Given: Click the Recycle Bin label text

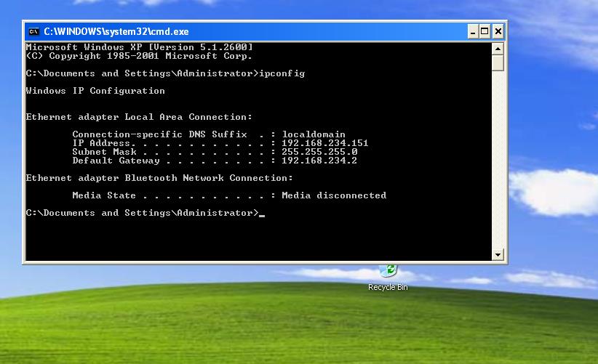Looking at the screenshot, I should tap(388, 287).
